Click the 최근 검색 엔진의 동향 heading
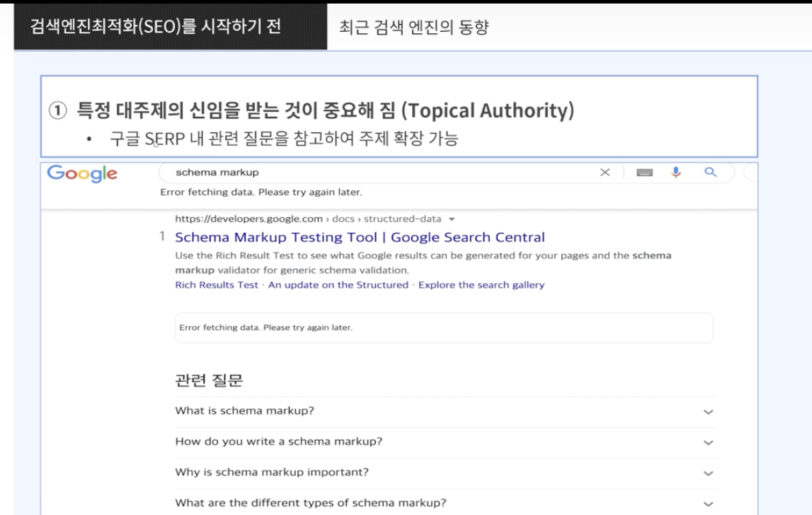Image resolution: width=812 pixels, height=515 pixels. [x=413, y=27]
